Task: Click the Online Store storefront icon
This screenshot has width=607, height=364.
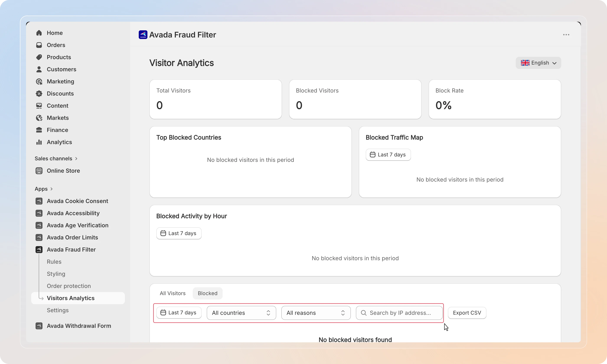Action: pos(39,171)
